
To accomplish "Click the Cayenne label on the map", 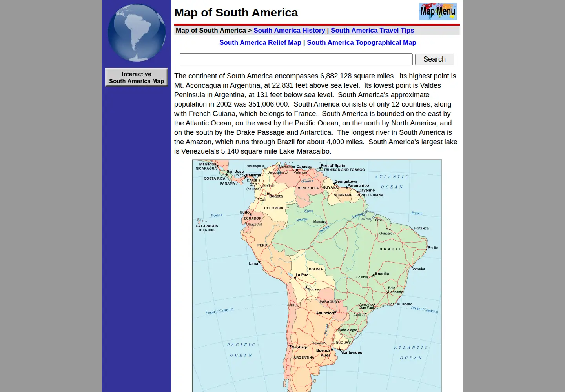I will (366, 190).
